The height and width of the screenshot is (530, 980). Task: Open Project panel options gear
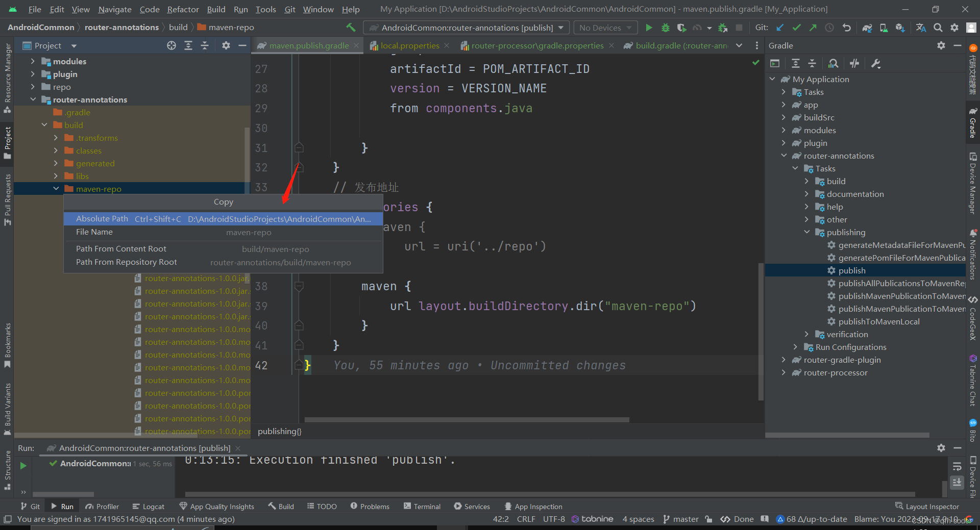click(x=226, y=45)
